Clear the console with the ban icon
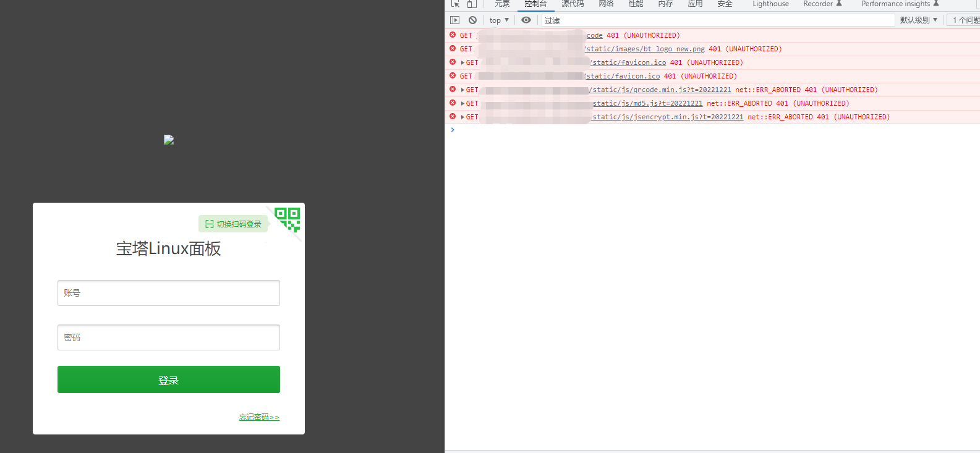This screenshot has width=980, height=453. [473, 20]
